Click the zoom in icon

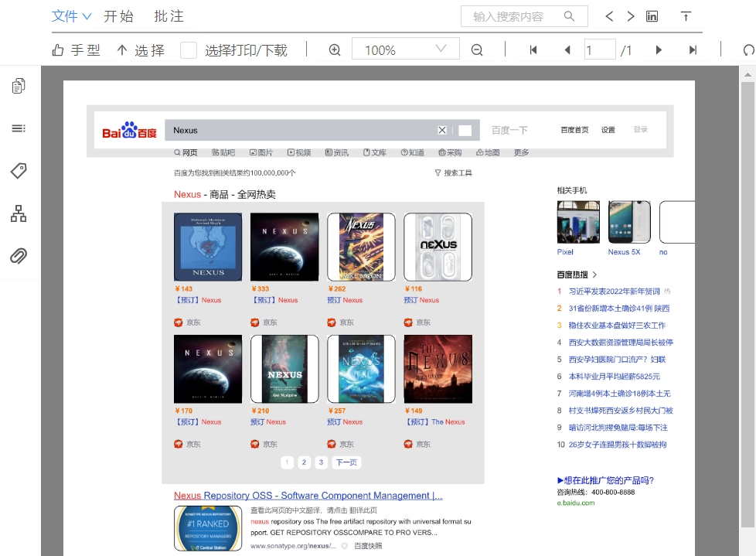(x=335, y=50)
